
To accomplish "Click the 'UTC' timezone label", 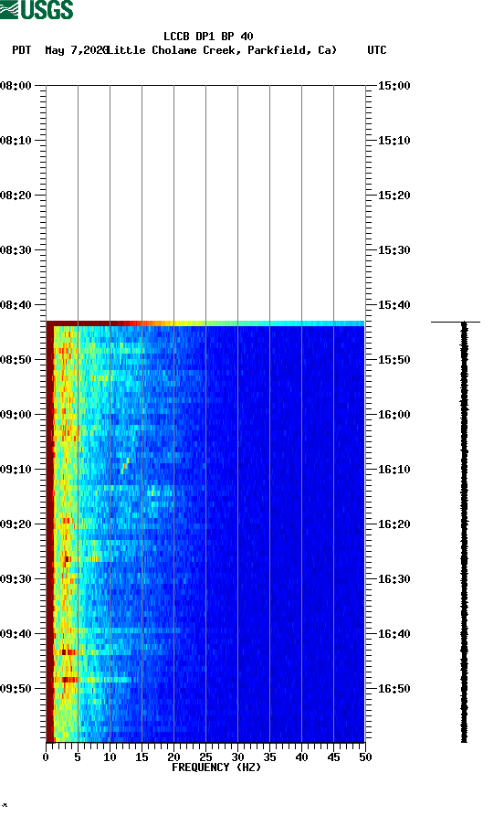I will tap(377, 50).
